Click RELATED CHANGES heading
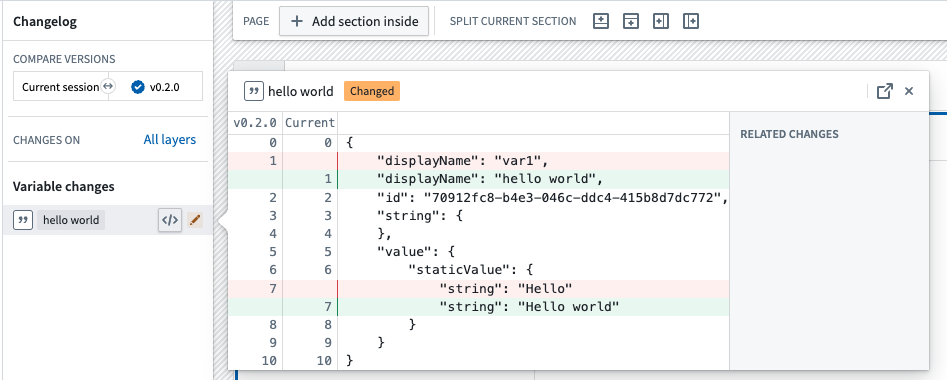 click(x=789, y=134)
